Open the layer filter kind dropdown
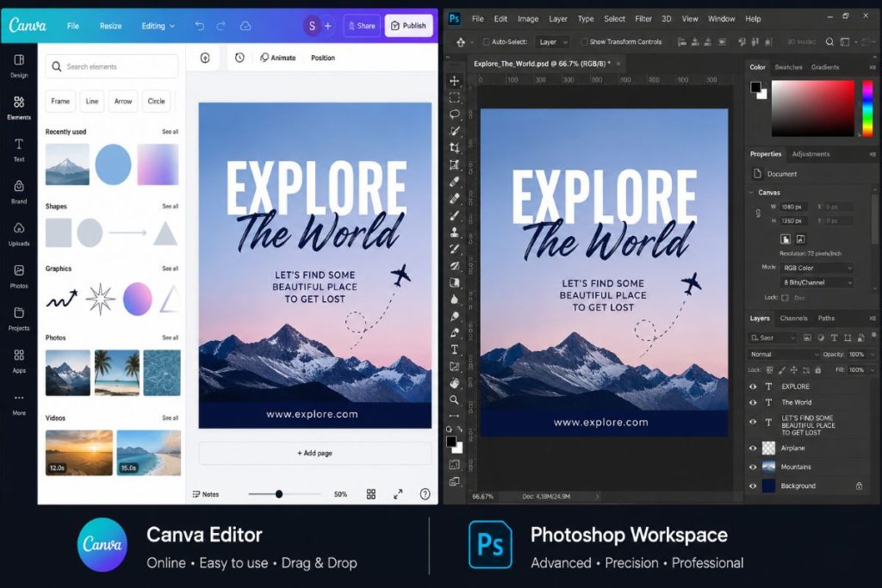Viewport: 882px width, 588px height. point(773,337)
